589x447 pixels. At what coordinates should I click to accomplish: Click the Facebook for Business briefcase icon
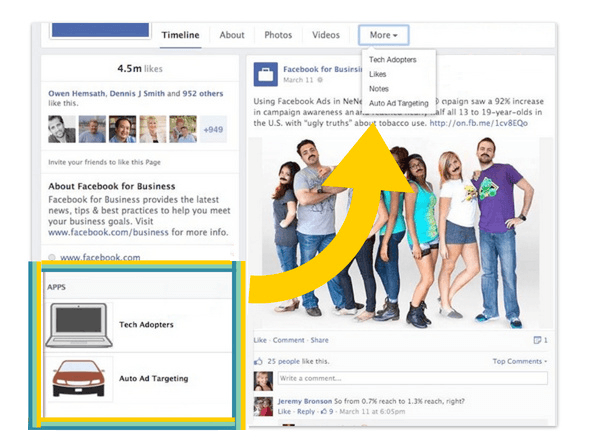click(x=266, y=74)
